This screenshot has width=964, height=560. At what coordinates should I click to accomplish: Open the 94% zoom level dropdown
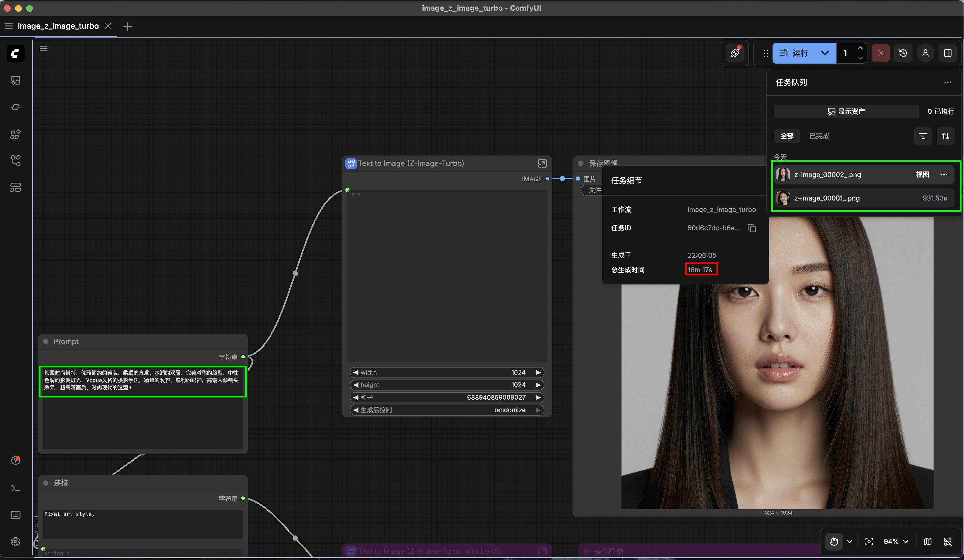(x=896, y=541)
